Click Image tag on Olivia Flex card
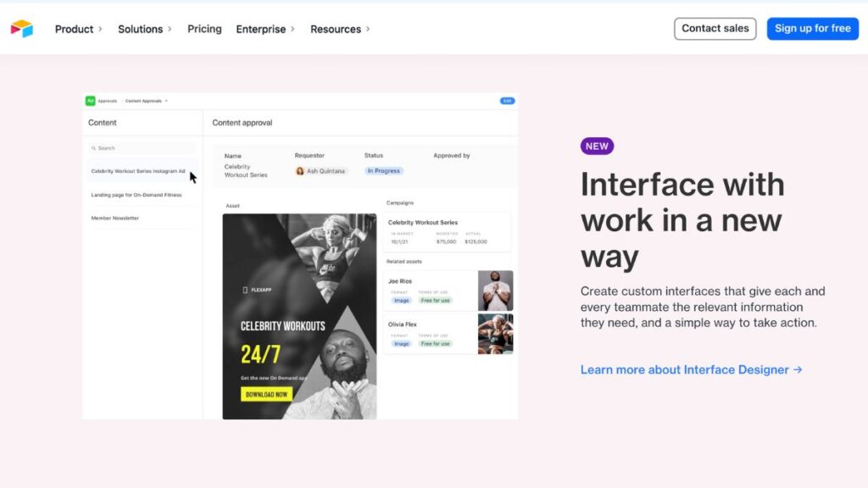The image size is (868, 488). click(401, 344)
